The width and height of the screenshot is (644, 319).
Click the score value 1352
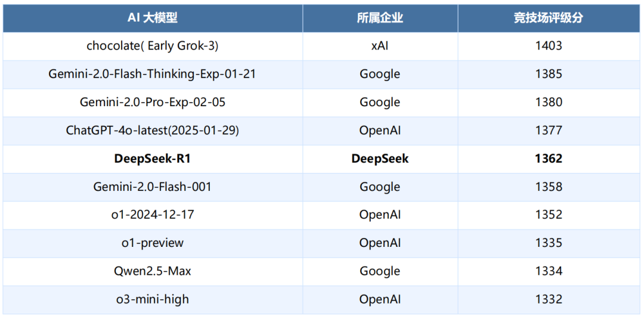(549, 215)
